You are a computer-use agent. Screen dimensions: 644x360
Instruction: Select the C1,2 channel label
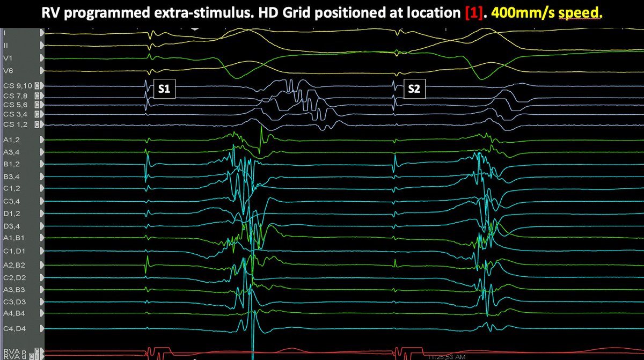tap(11, 188)
